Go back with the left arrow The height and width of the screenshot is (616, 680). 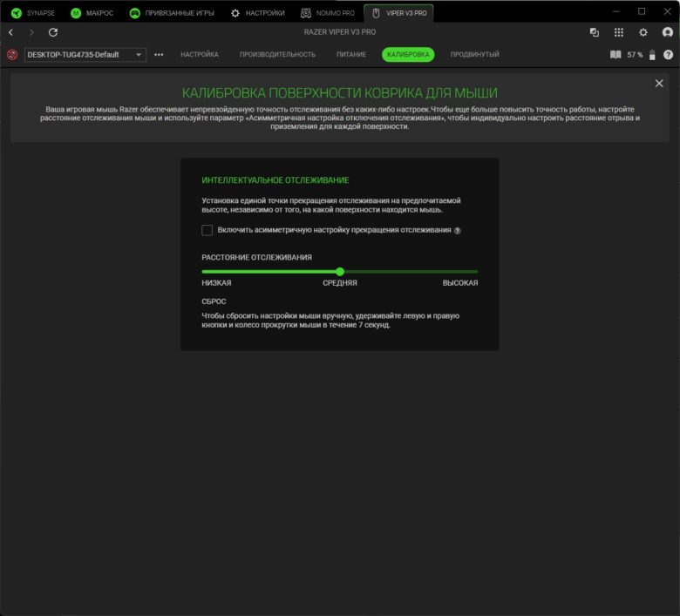[11, 32]
